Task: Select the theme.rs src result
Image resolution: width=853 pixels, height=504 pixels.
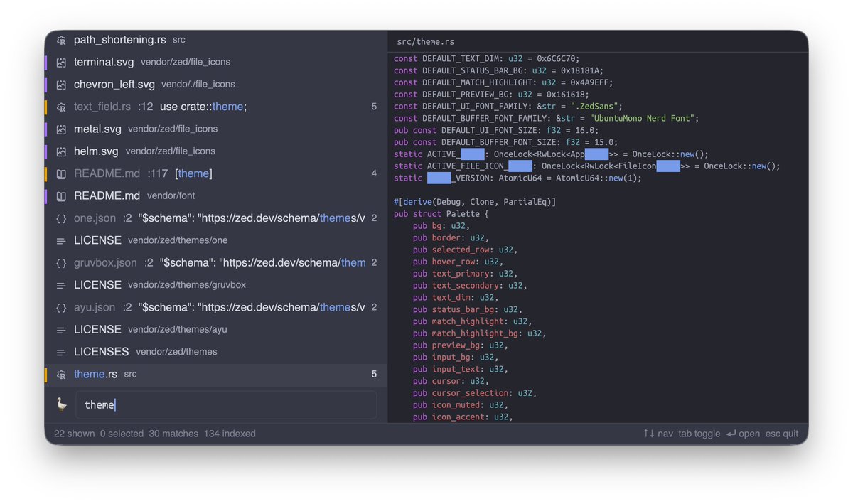Action: click(216, 374)
